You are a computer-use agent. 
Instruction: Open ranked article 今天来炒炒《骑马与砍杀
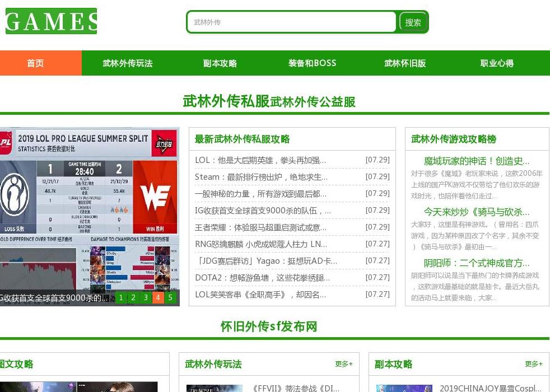477,212
